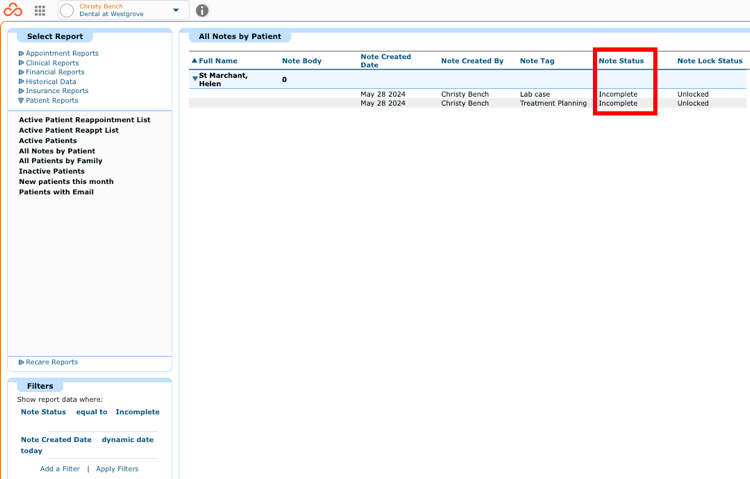Sort by Note Status column header
Image resolution: width=750 pixels, height=479 pixels.
(621, 61)
